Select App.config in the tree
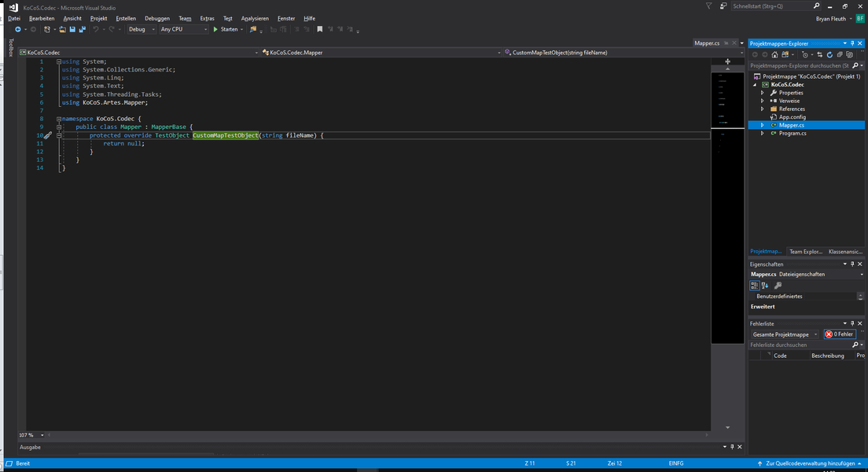 [x=793, y=117]
